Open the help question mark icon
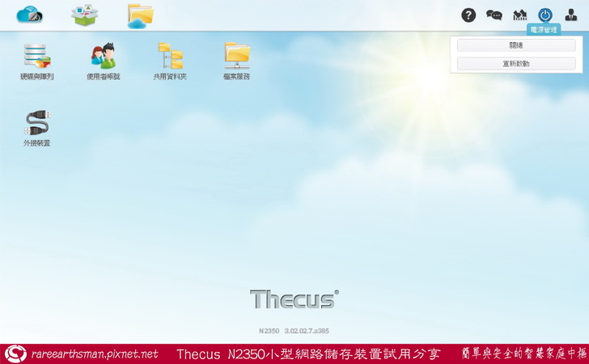Screen dimensions: 589x364 coord(468,15)
